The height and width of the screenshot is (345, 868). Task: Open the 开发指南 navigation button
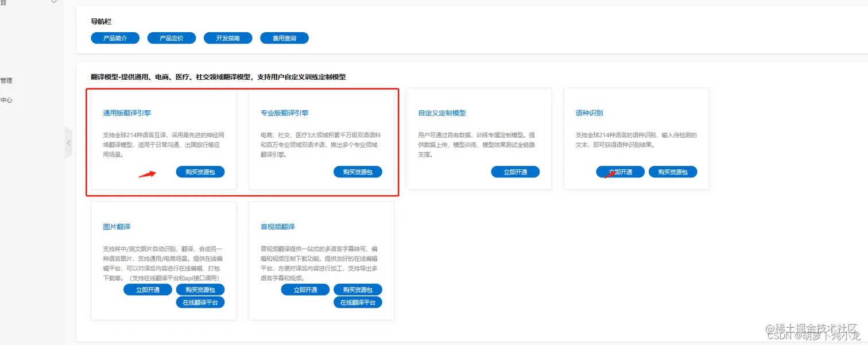[228, 38]
